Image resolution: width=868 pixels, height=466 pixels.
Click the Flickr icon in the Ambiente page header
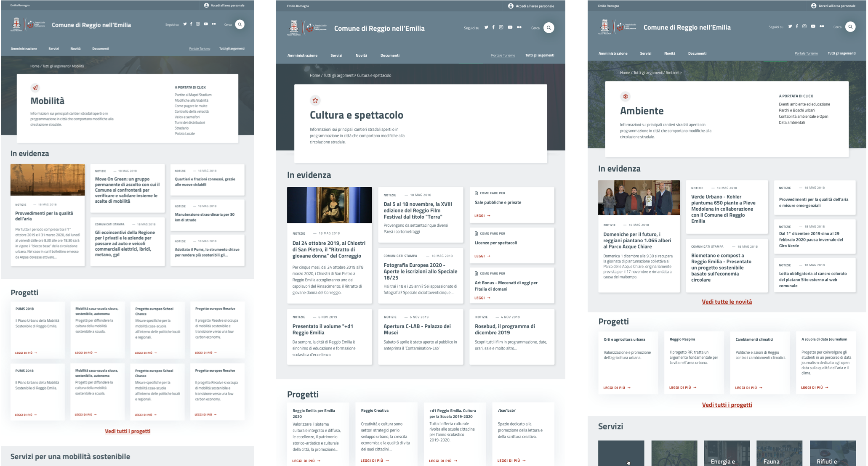pos(822,26)
